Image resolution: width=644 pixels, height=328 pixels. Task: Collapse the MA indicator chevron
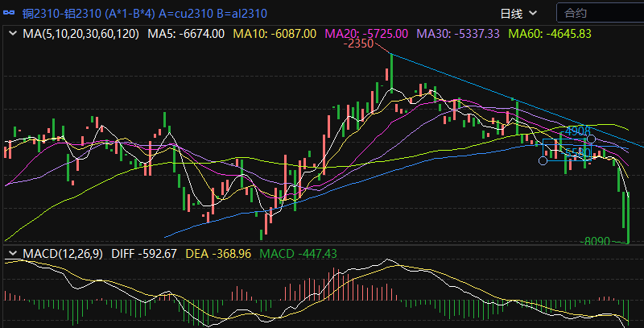[12, 34]
